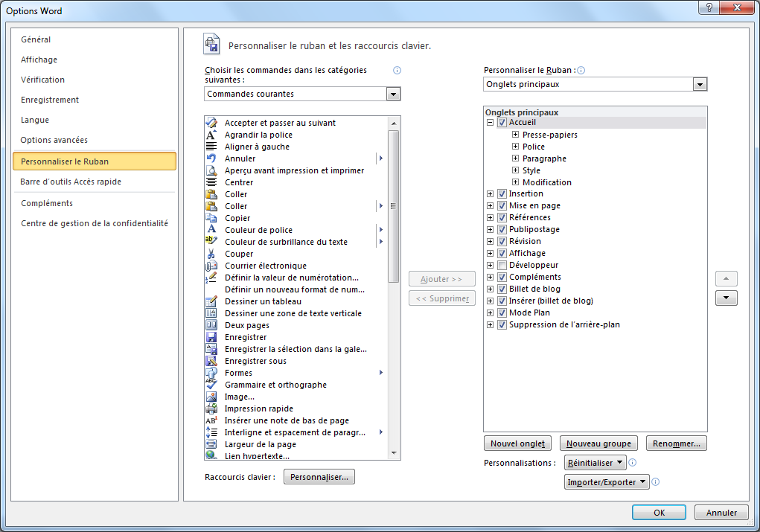760x532 pixels.
Task: Click the Enregistrer floppy disk icon
Action: (211, 337)
